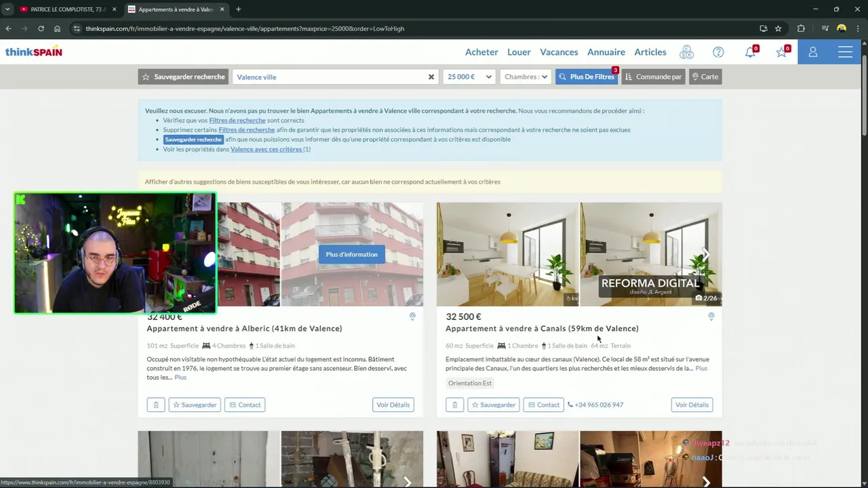The width and height of the screenshot is (868, 488).
Task: Open the hamburger menu in header
Action: click(x=845, y=52)
